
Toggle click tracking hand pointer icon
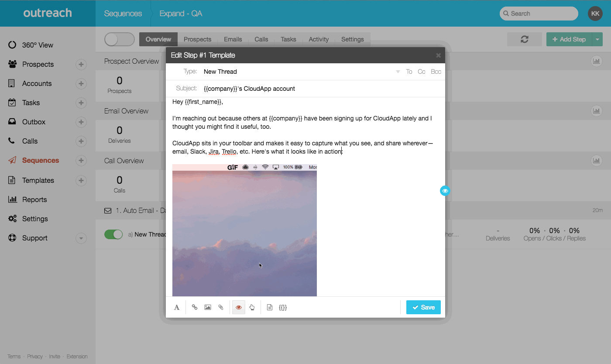coord(252,307)
